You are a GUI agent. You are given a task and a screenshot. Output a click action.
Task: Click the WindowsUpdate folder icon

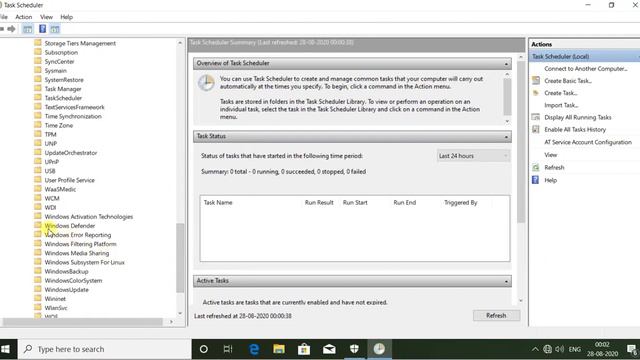[x=38, y=289]
